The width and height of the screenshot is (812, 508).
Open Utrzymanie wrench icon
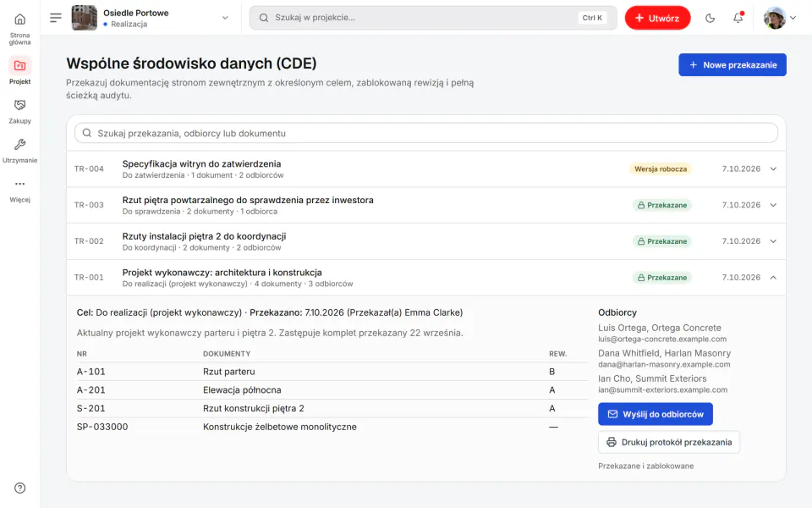(19, 145)
